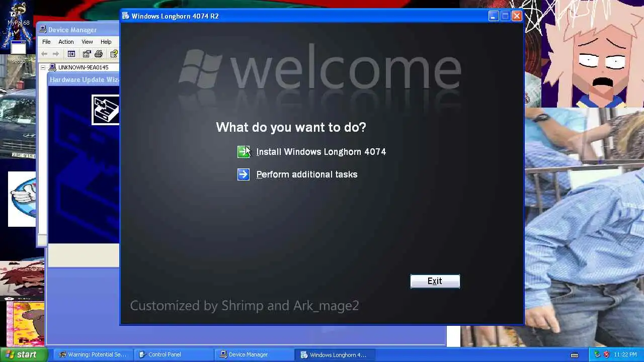This screenshot has width=644, height=362.
Task: Select the MyPal 68 desktop shortcut
Action: pyautogui.click(x=18, y=14)
